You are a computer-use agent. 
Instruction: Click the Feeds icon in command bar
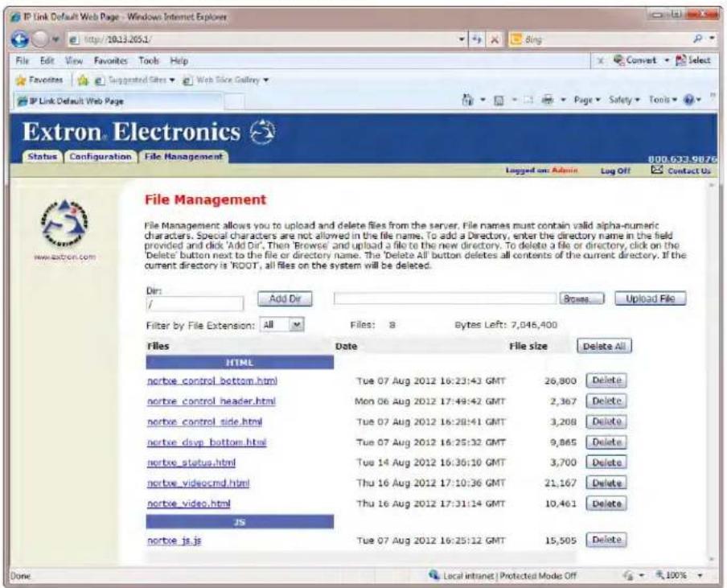click(x=499, y=101)
